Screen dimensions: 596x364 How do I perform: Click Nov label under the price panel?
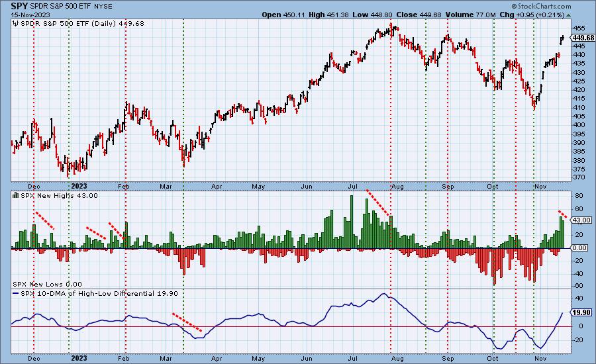click(540, 187)
